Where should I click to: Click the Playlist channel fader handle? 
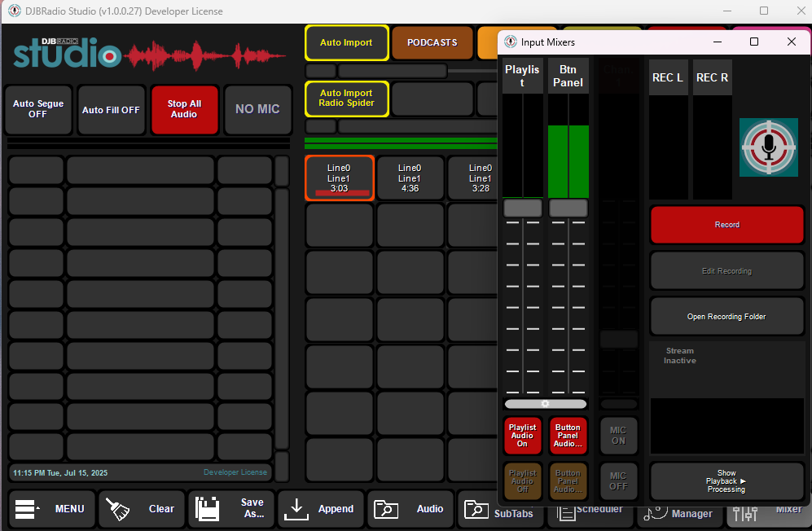click(523, 208)
